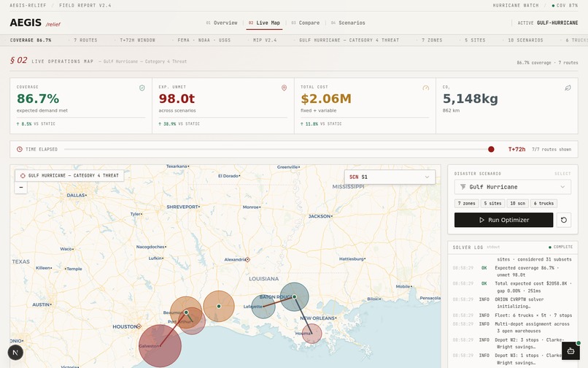Image resolution: width=588 pixels, height=368 pixels.
Task: Click the 98.0t unmet value
Action: [x=177, y=99]
